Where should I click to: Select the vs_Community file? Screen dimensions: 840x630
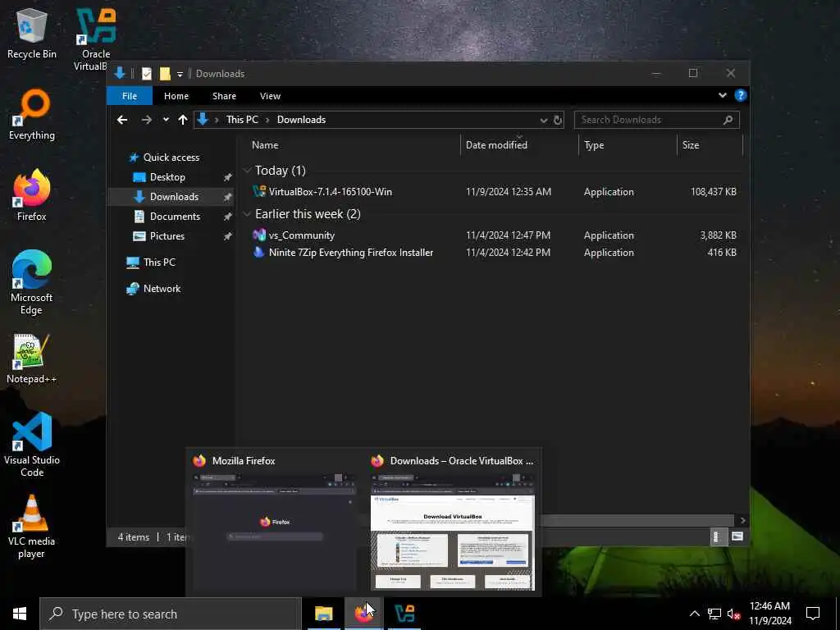(x=302, y=235)
